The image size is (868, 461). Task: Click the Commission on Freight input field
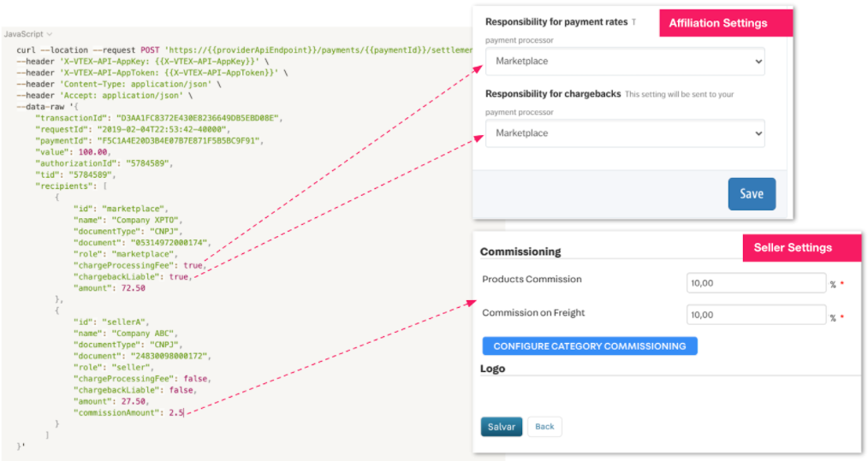(755, 315)
